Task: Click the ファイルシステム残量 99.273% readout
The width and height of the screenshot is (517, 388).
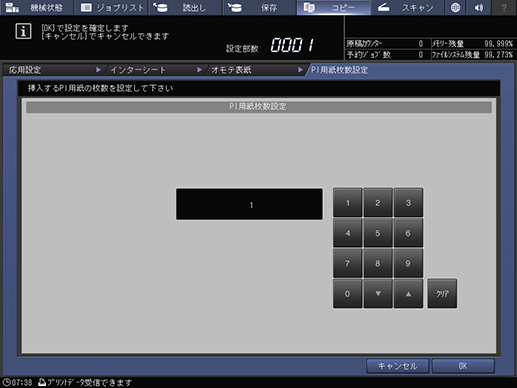Action: click(472, 55)
